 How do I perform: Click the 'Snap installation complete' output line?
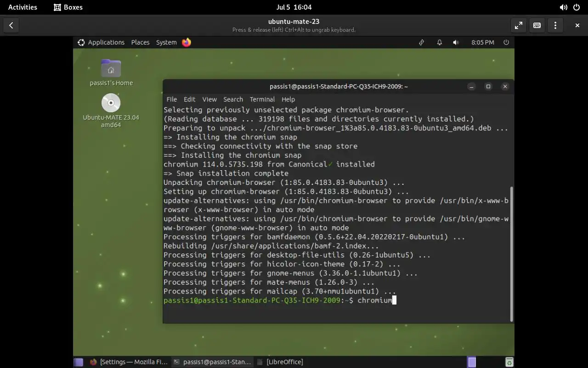(226, 173)
